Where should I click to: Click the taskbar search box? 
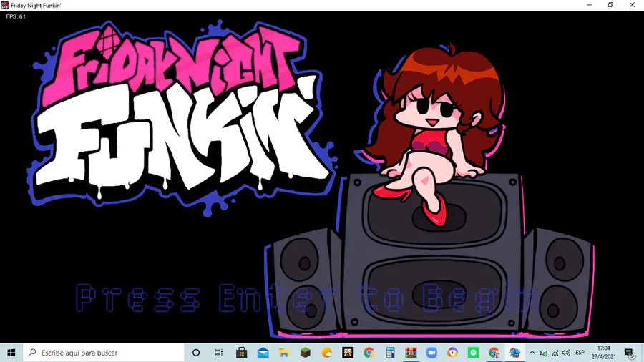[104, 353]
